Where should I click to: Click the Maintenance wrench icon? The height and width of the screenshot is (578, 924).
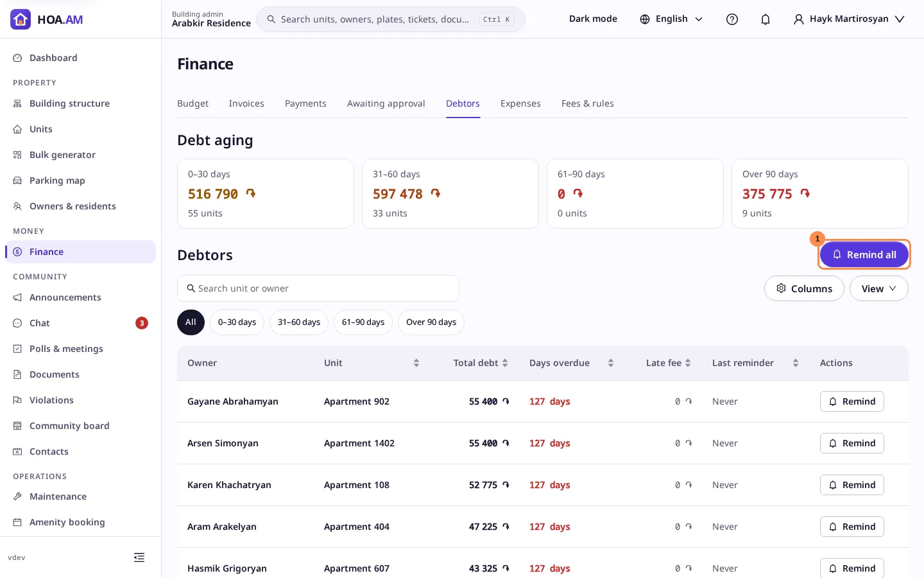[17, 496]
